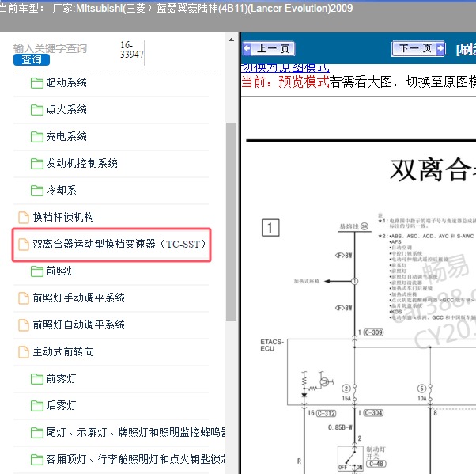This screenshot has height=474, width=476.
Task: Open the 客厢顶灯、行李舱照明灯 tree entry
Action: (x=135, y=460)
